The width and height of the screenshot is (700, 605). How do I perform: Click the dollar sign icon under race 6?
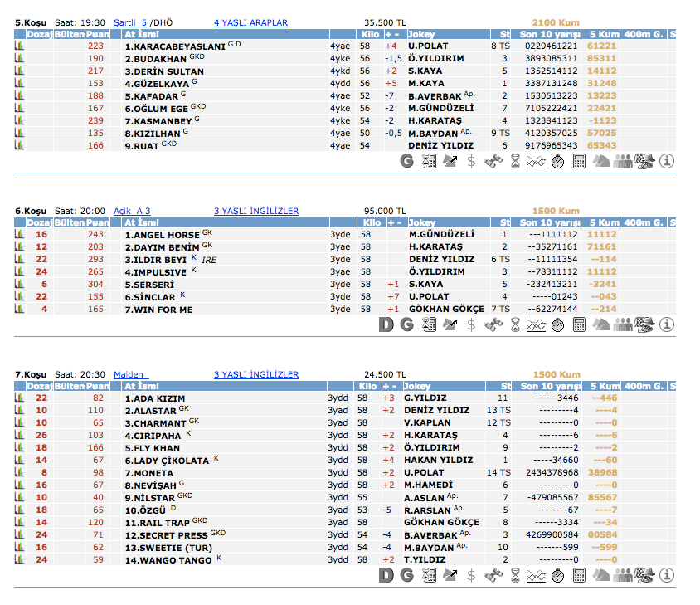click(x=471, y=324)
